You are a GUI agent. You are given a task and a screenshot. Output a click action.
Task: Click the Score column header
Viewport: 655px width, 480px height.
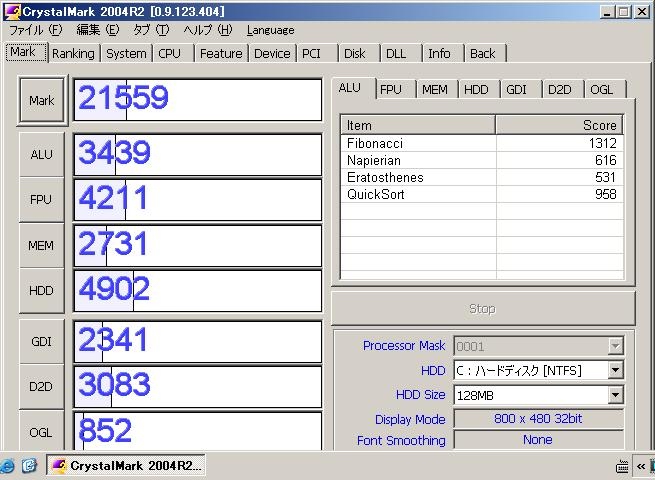(558, 125)
